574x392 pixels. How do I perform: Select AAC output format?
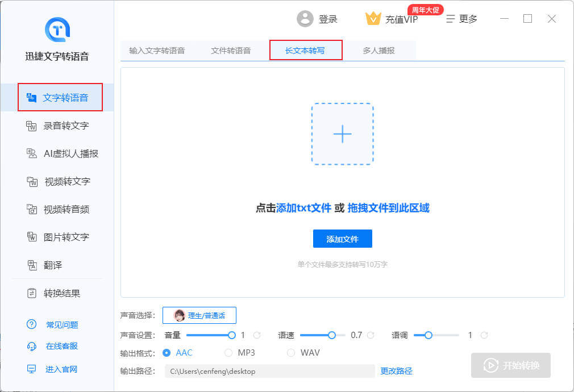click(167, 353)
